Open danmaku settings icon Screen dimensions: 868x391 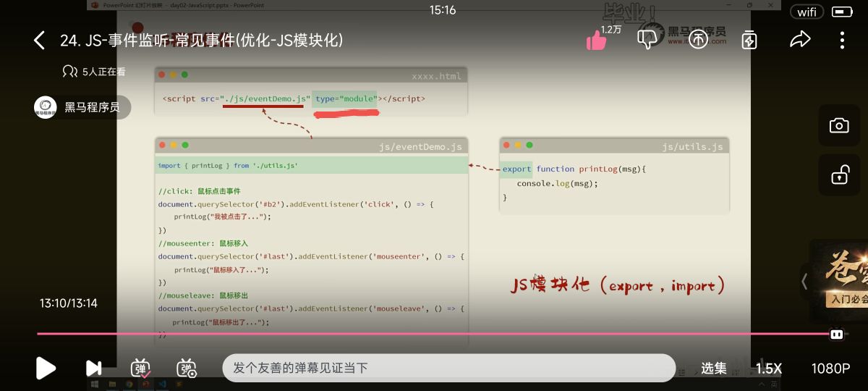coord(187,368)
